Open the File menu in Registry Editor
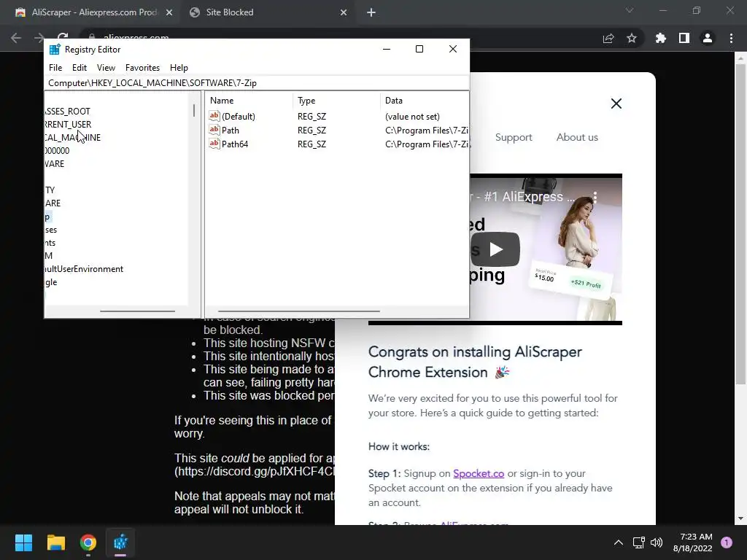Image resolution: width=747 pixels, height=560 pixels. (x=55, y=68)
